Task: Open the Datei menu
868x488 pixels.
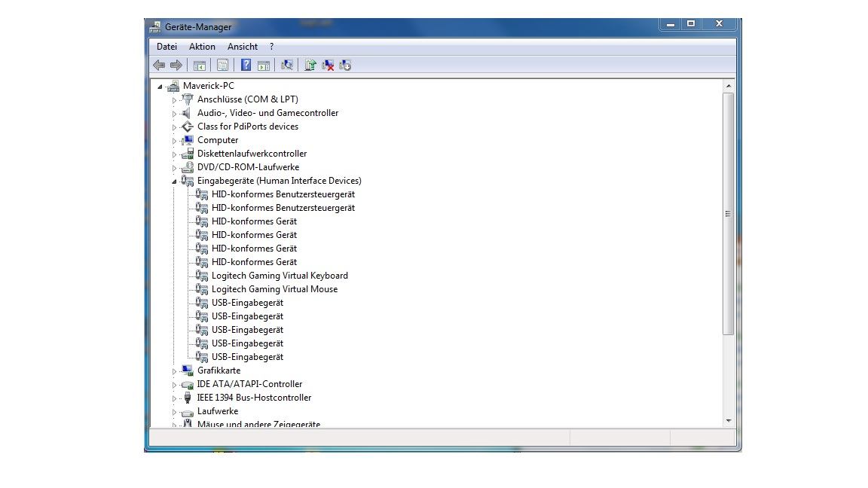Action: point(167,47)
